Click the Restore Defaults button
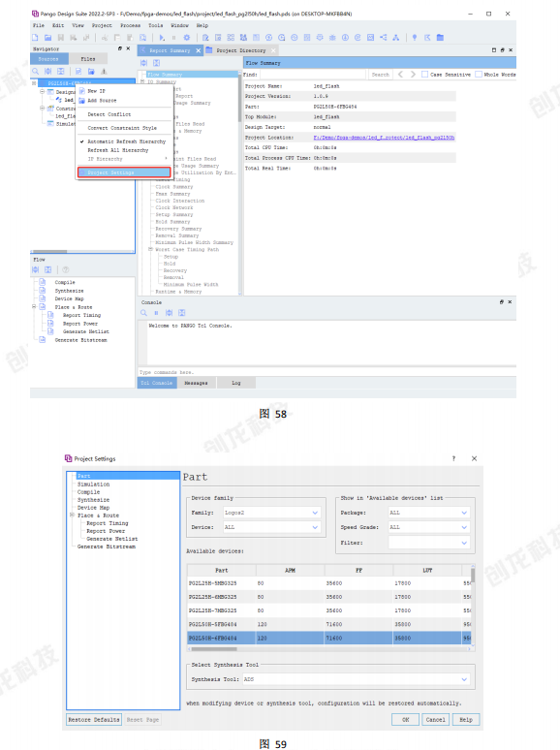The height and width of the screenshot is (750, 560). point(94,720)
